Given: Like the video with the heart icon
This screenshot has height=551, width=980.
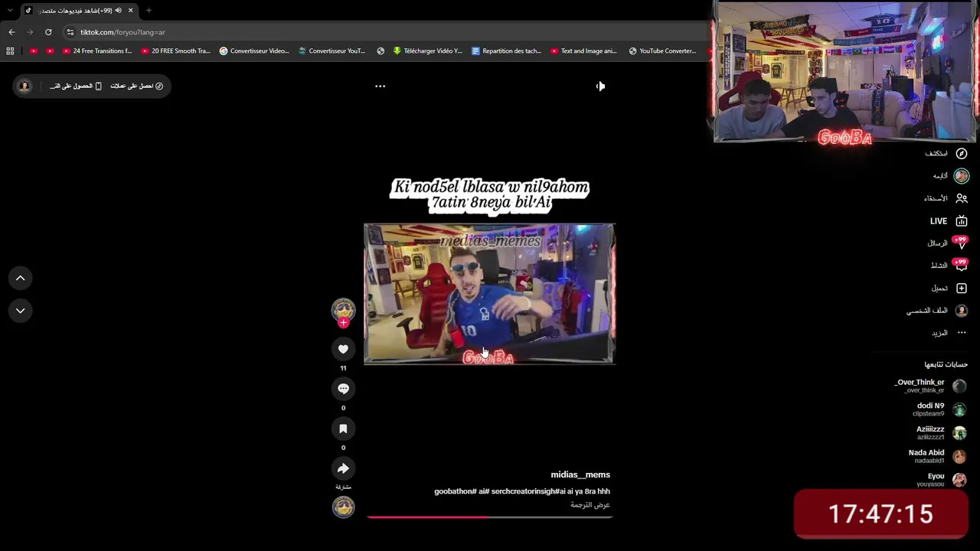Looking at the screenshot, I should tap(343, 349).
